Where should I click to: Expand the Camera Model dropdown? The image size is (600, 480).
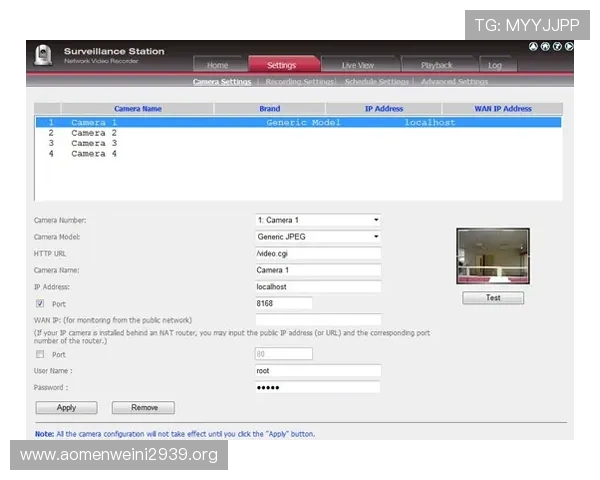tap(318, 237)
